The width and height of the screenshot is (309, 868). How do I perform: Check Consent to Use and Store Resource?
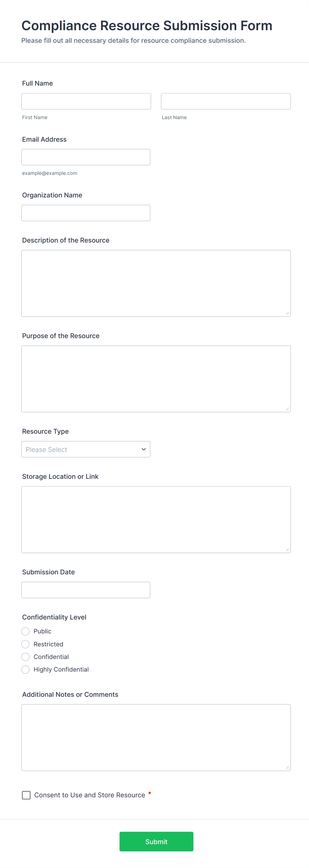point(26,795)
